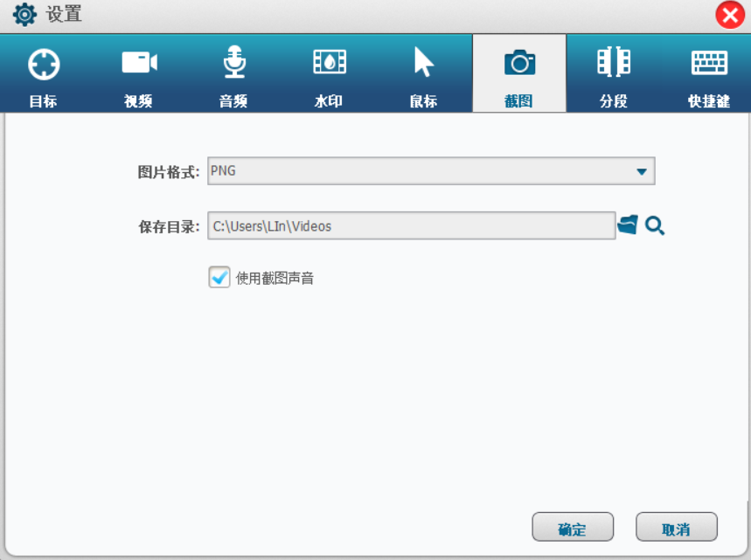Switch to the 快捷键 hotkeys tab
The width and height of the screenshot is (751, 560).
[709, 74]
